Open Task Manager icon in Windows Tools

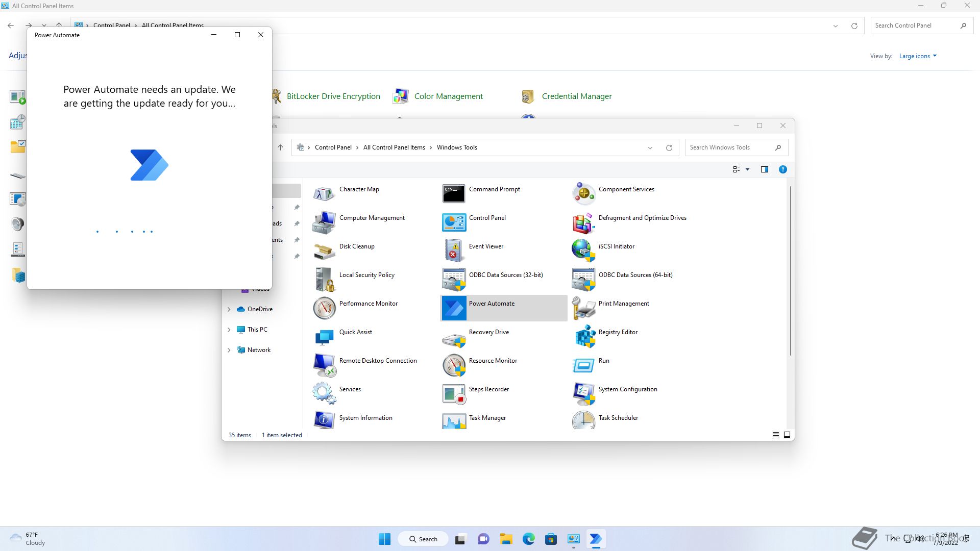click(454, 420)
